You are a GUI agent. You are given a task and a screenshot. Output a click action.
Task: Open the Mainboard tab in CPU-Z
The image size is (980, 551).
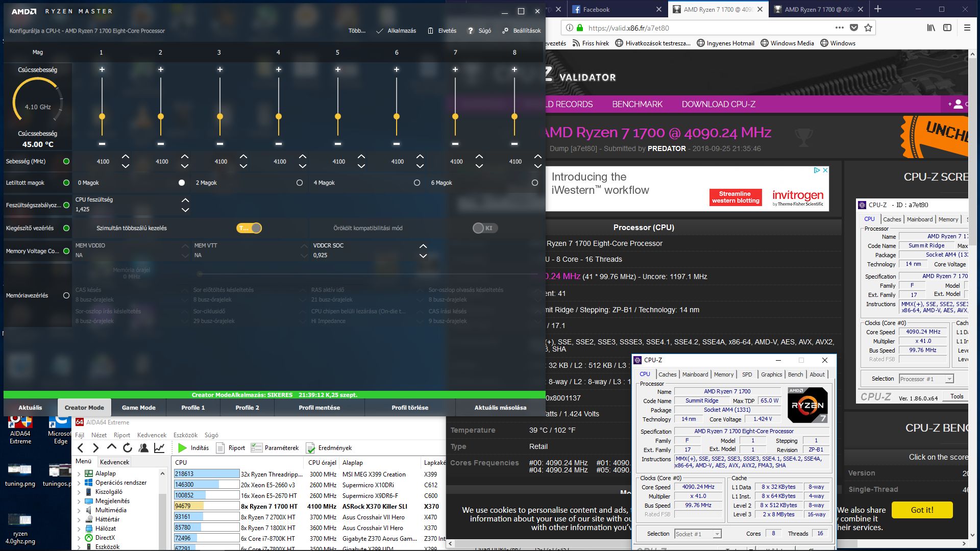695,374
